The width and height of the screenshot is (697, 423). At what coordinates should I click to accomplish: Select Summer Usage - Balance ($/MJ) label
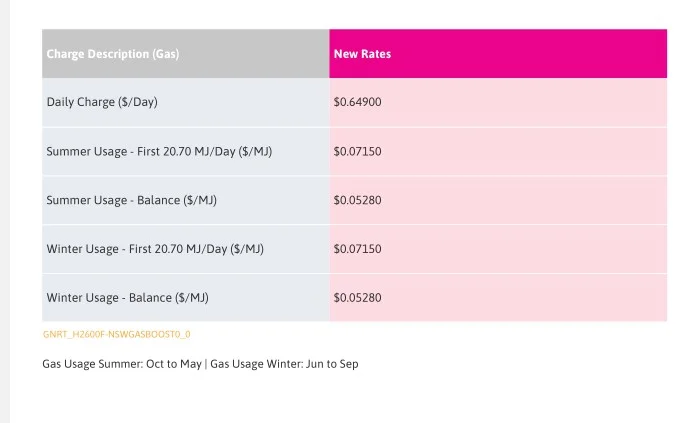coord(132,200)
